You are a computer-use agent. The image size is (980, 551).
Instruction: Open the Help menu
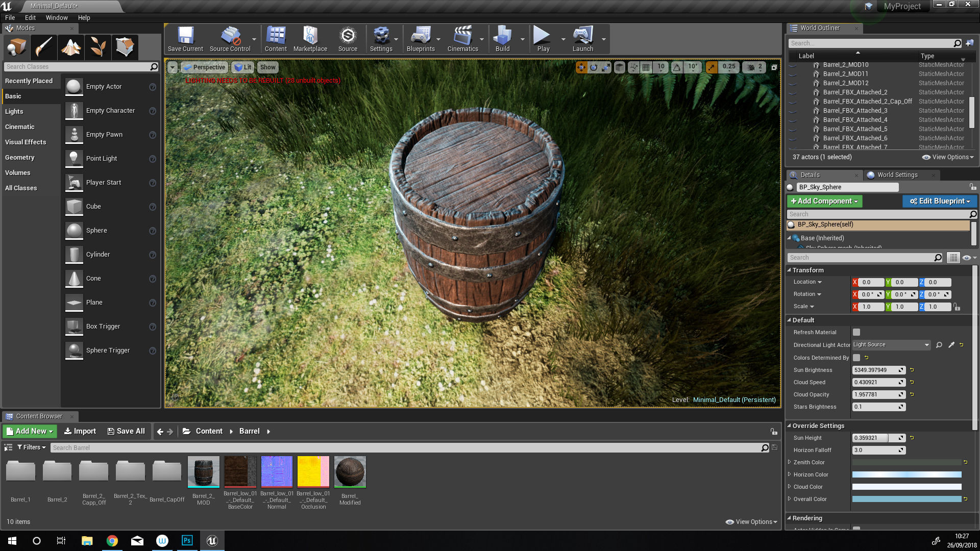pos(84,17)
